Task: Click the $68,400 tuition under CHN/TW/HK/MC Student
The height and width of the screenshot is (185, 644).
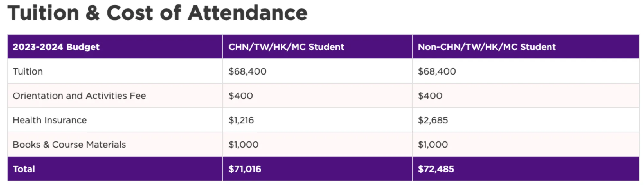Action: click(247, 71)
